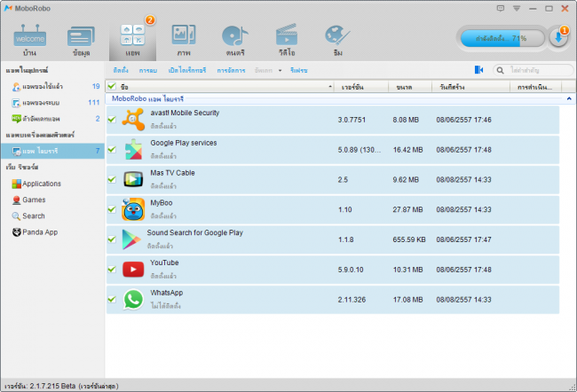The height and width of the screenshot is (392, 577).
Task: Open Search web resource
Action: tap(28, 216)
